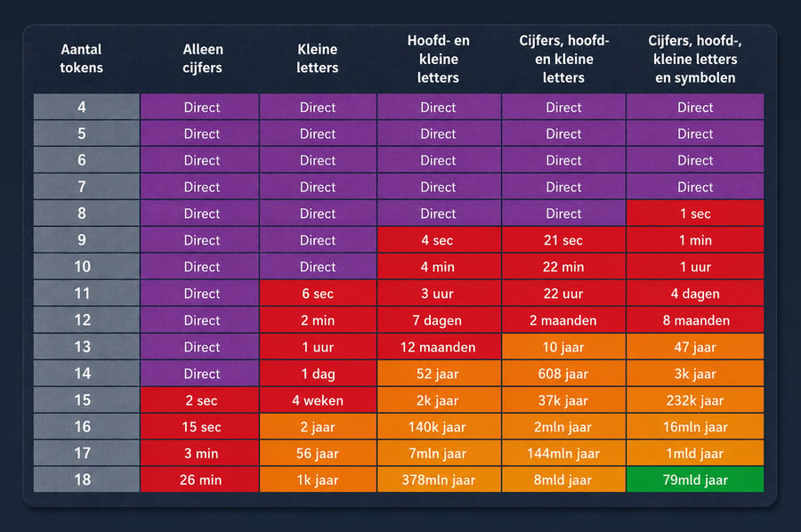Viewport: 801px width, 532px height.
Task: Click the 378mln jaar cell
Action: (438, 480)
